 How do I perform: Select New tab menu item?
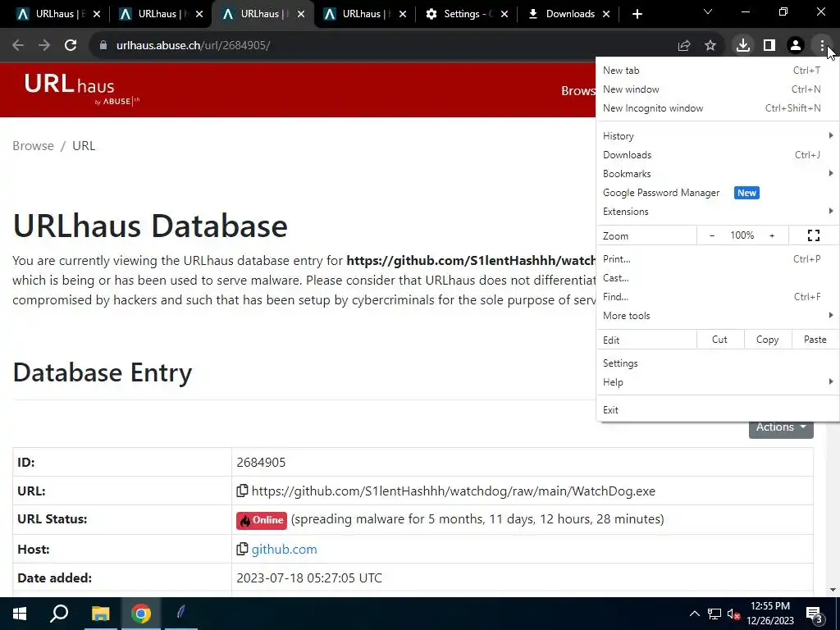point(717,71)
